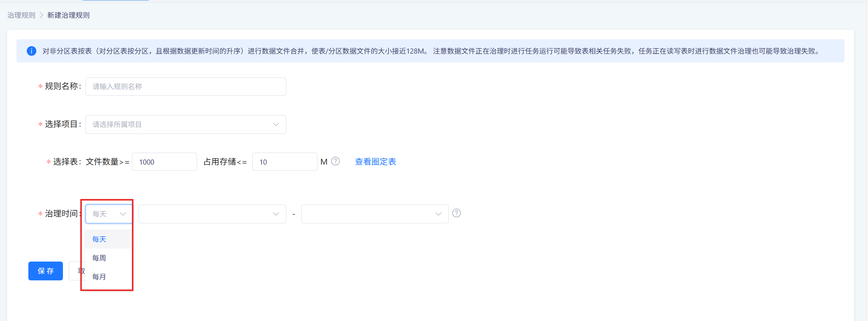The height and width of the screenshot is (321, 868).
Task: Go back to 治理规则 via breadcrumb
Action: (21, 15)
